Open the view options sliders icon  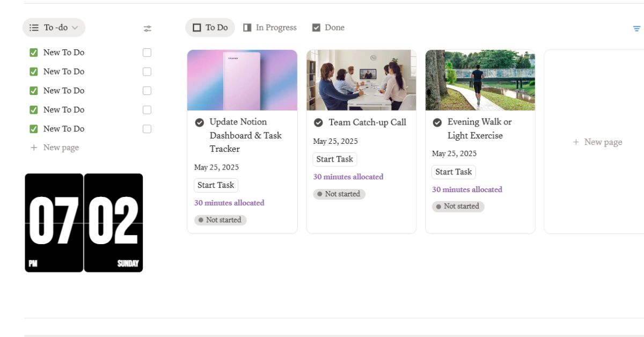(148, 28)
